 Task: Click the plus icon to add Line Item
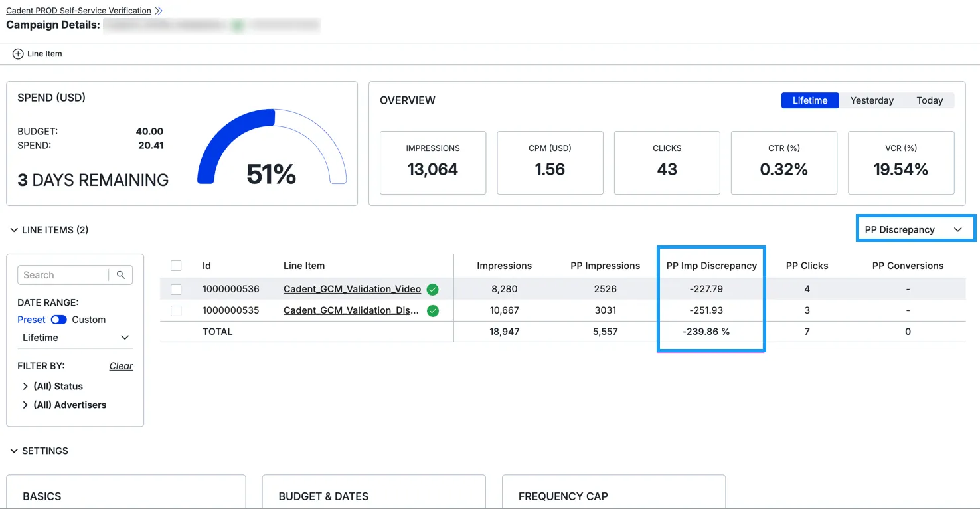pos(18,54)
